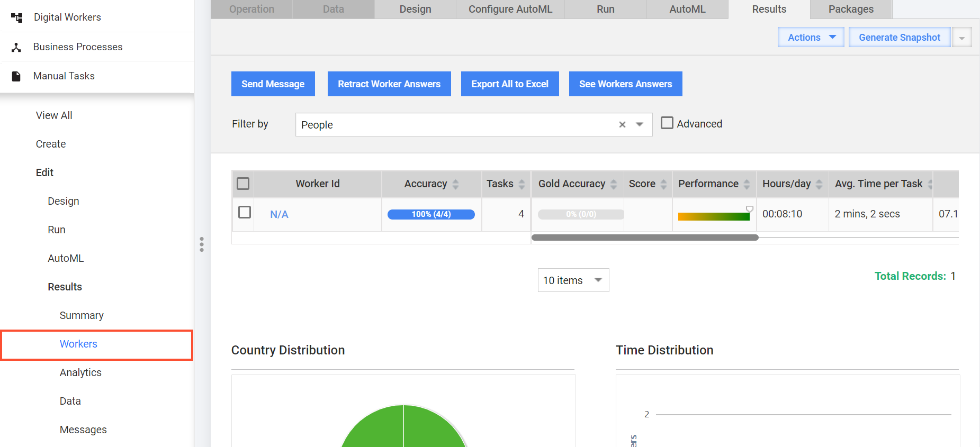This screenshot has width=980, height=447.
Task: Open the 10 items page size dropdown
Action: [573, 280]
